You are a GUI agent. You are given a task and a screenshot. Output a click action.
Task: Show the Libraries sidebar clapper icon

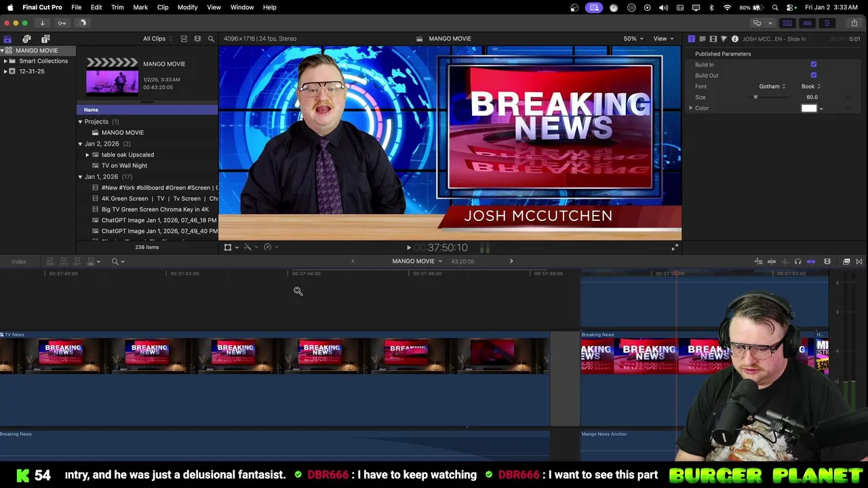point(7,39)
